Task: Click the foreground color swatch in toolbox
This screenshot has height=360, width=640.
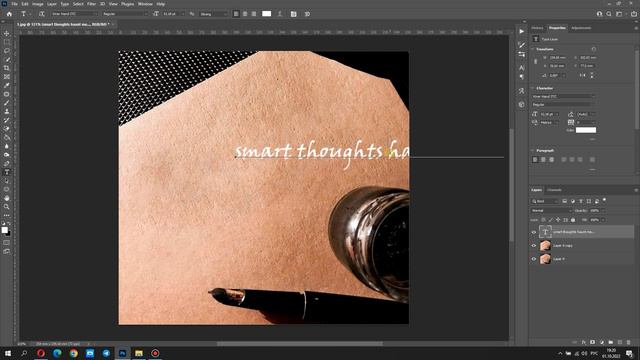Action: [x=4, y=230]
